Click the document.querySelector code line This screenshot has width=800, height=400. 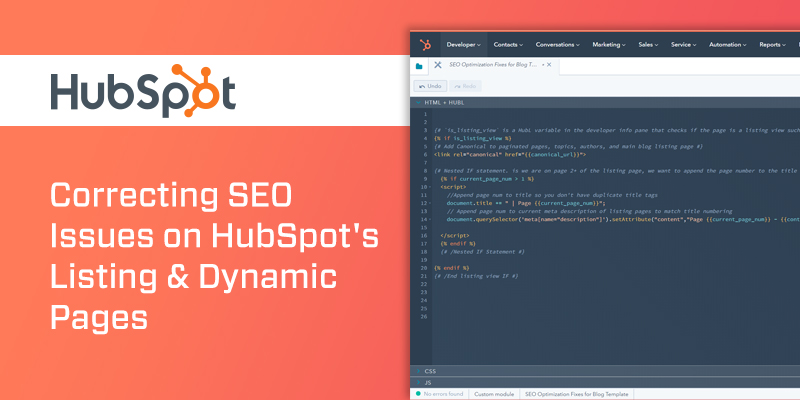(623, 219)
